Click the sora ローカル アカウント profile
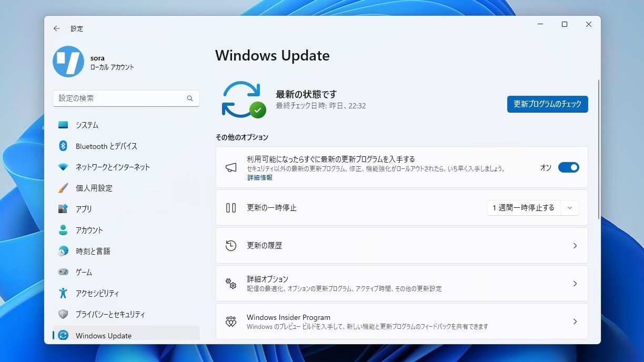The image size is (644, 362). point(94,62)
